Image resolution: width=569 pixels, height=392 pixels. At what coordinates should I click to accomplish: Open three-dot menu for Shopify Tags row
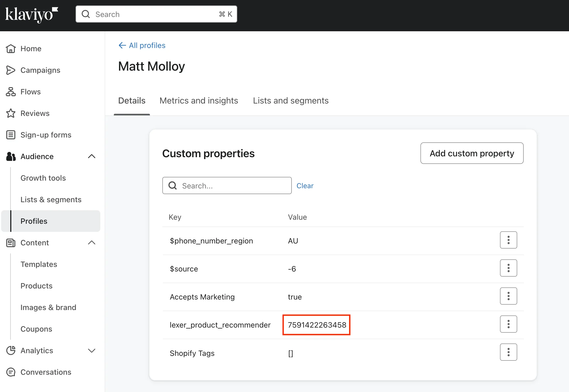pos(508,352)
